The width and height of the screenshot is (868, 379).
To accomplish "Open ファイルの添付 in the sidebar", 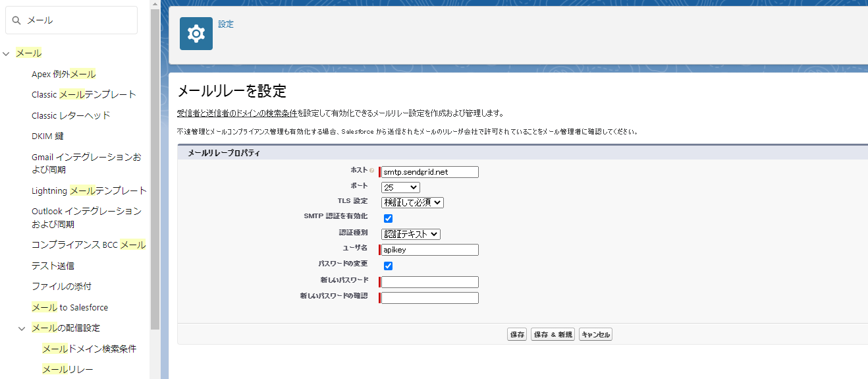I will [x=61, y=287].
